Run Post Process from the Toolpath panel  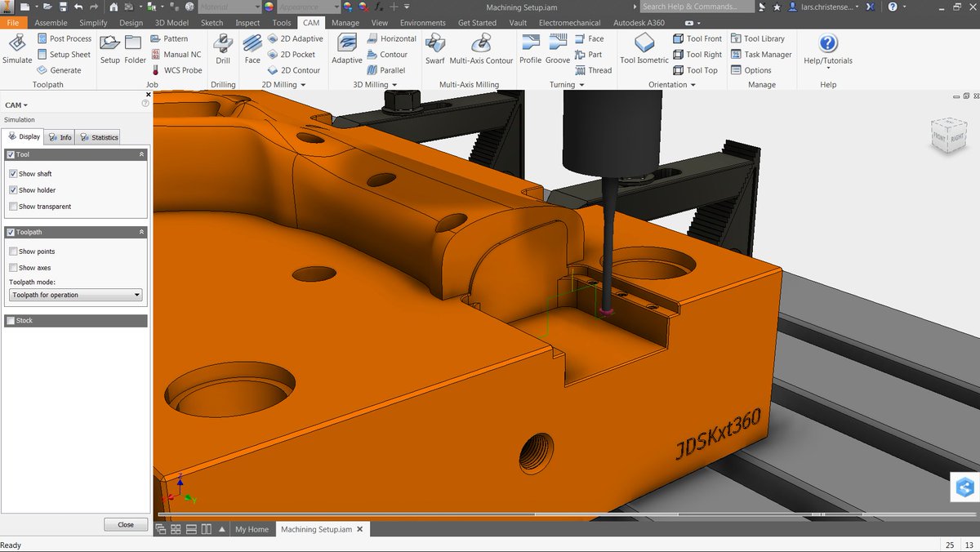[x=64, y=38]
